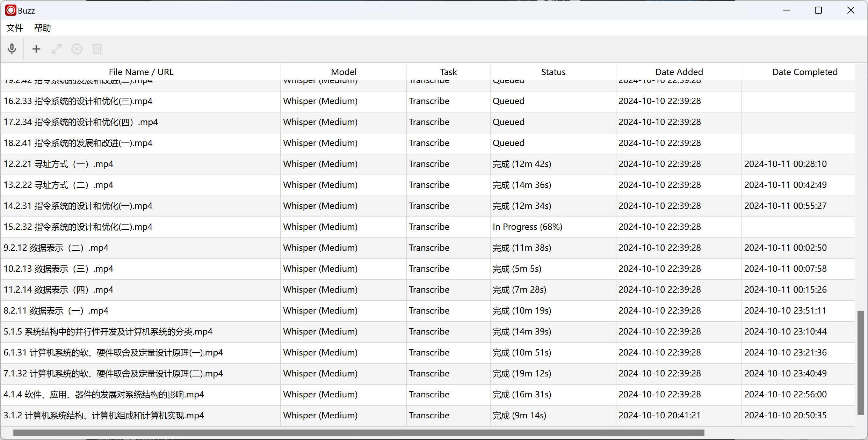Sort by Status column header

(x=553, y=72)
